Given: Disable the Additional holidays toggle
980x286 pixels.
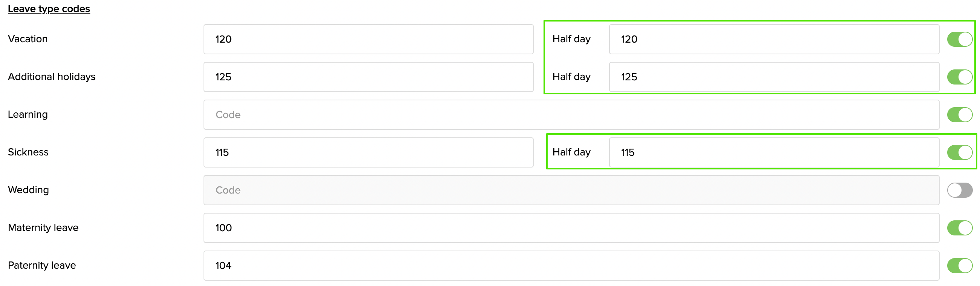Looking at the screenshot, I should 959,77.
